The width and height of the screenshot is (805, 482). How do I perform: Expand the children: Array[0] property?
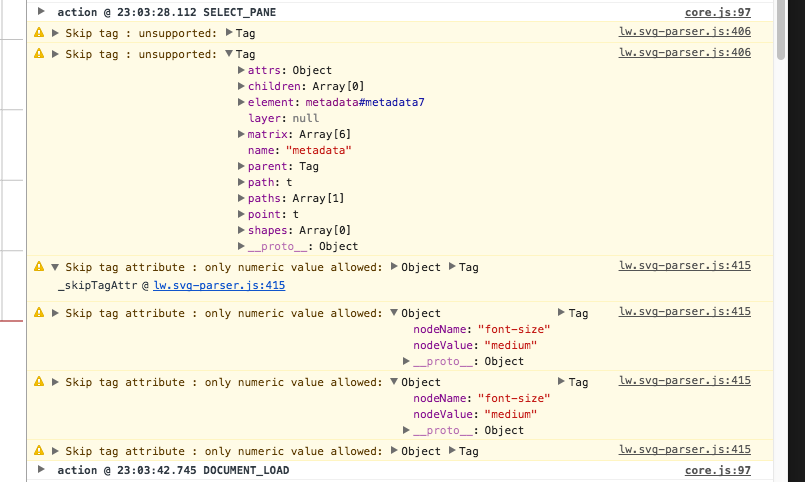[241, 87]
